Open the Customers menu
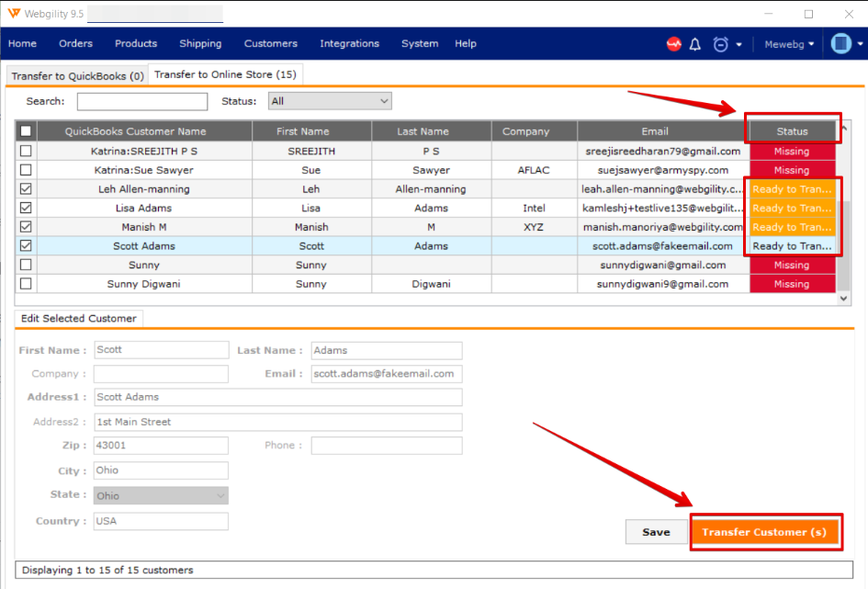 tap(271, 44)
